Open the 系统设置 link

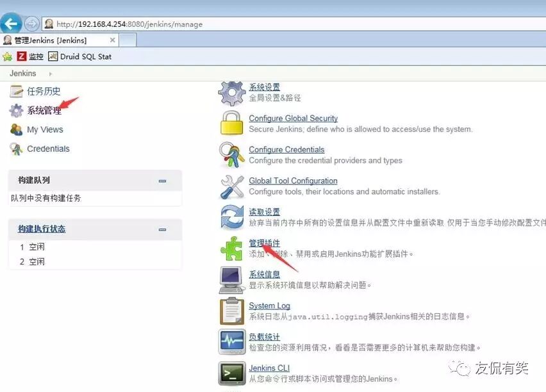pos(264,86)
